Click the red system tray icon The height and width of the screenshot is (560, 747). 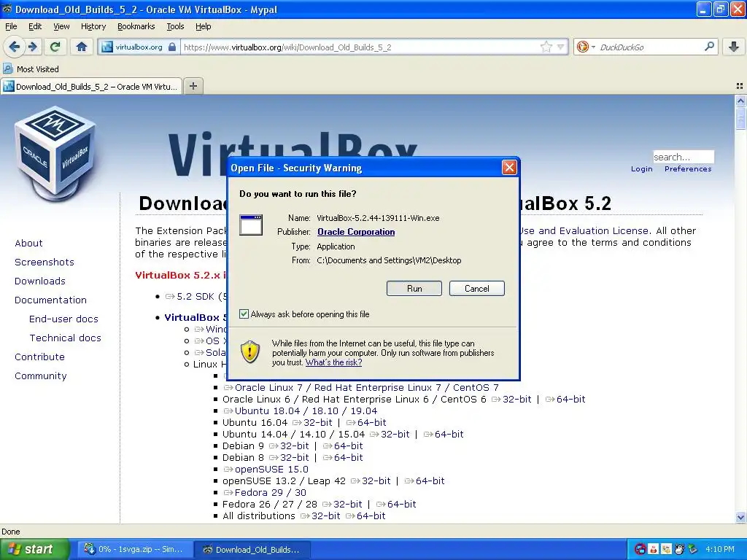[640, 550]
